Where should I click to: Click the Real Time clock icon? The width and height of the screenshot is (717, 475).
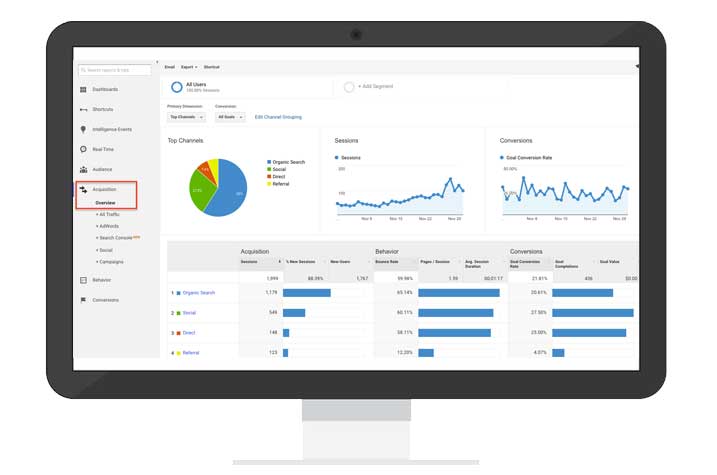click(83, 149)
